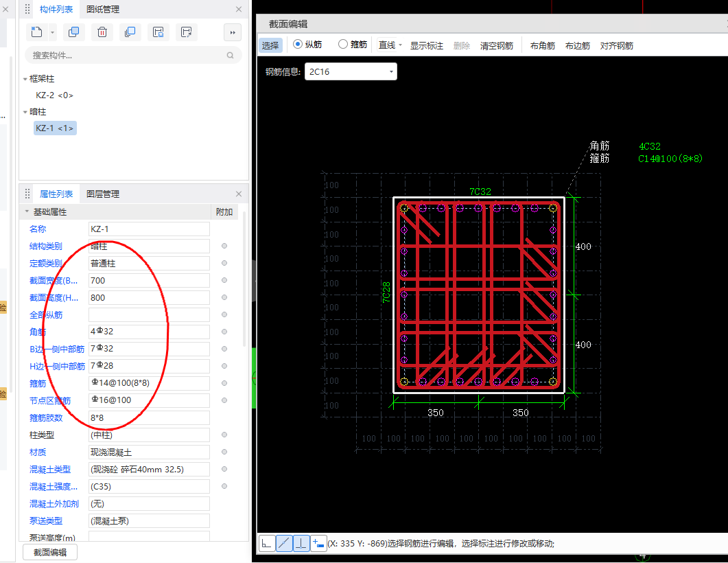Image resolution: width=728 pixels, height=563 pixels.
Task: Toggle the 附加 circle for 材质
Action: pos(224,452)
